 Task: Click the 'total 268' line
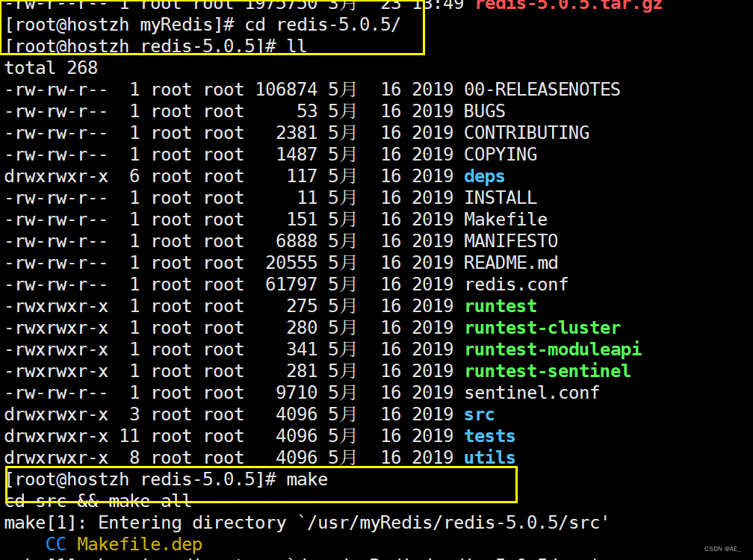51,68
